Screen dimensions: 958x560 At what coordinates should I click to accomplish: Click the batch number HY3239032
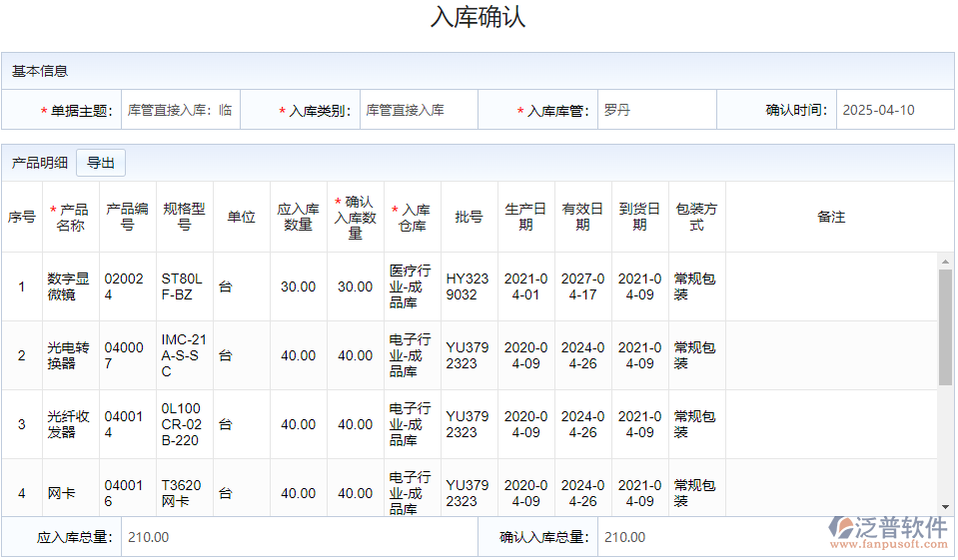(x=469, y=286)
